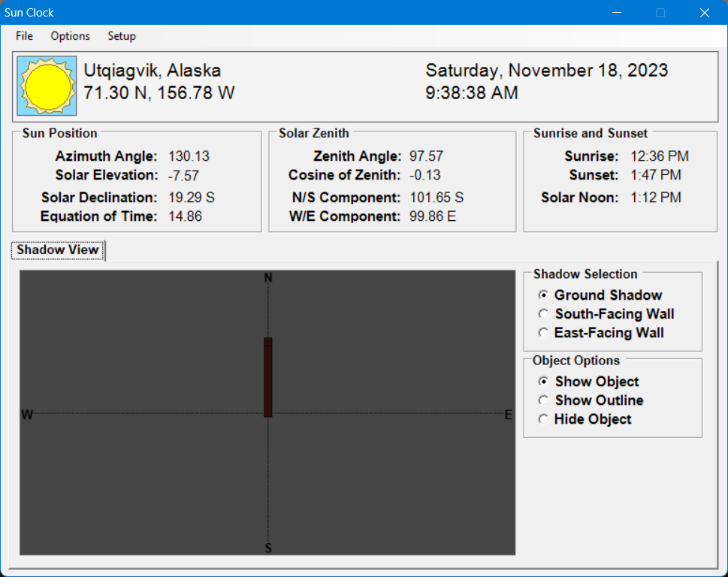
Task: Choose the South-Facing Wall shadow option
Action: (x=544, y=314)
